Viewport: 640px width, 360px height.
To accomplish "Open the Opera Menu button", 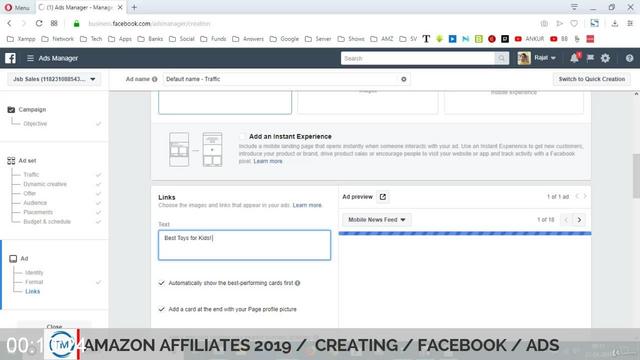I will 17,7.
